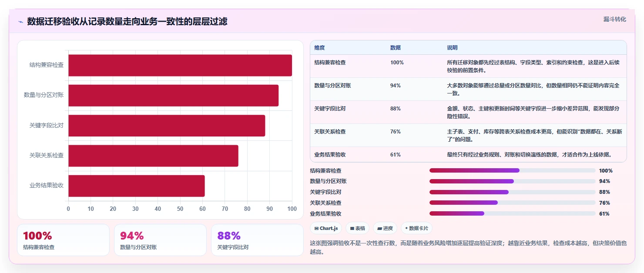Click x-axis tick label 50
The height and width of the screenshot is (273, 644).
coord(180,209)
